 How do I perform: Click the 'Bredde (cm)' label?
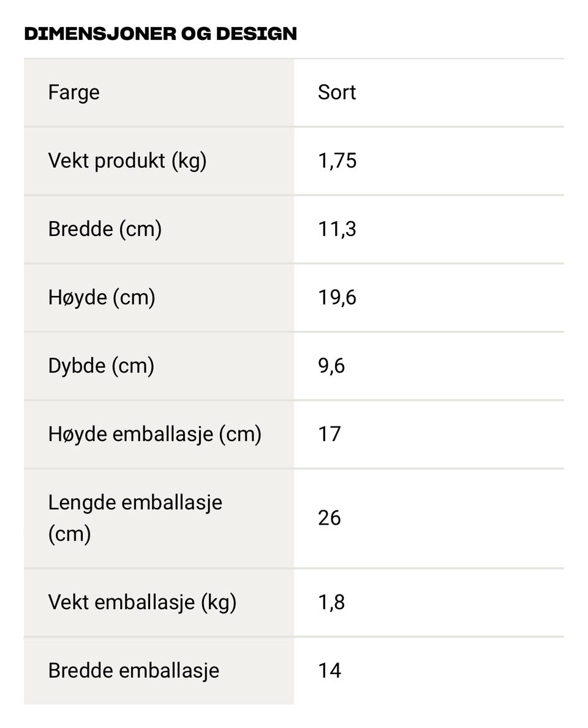105,229
